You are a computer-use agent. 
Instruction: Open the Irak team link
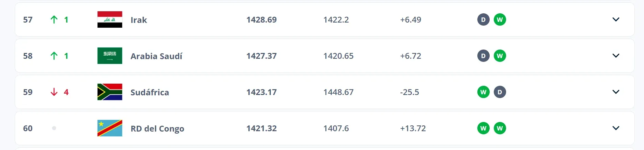[139, 20]
